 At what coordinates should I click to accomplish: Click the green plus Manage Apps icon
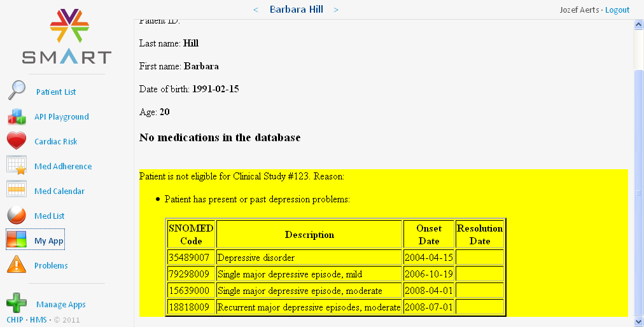coord(17,303)
